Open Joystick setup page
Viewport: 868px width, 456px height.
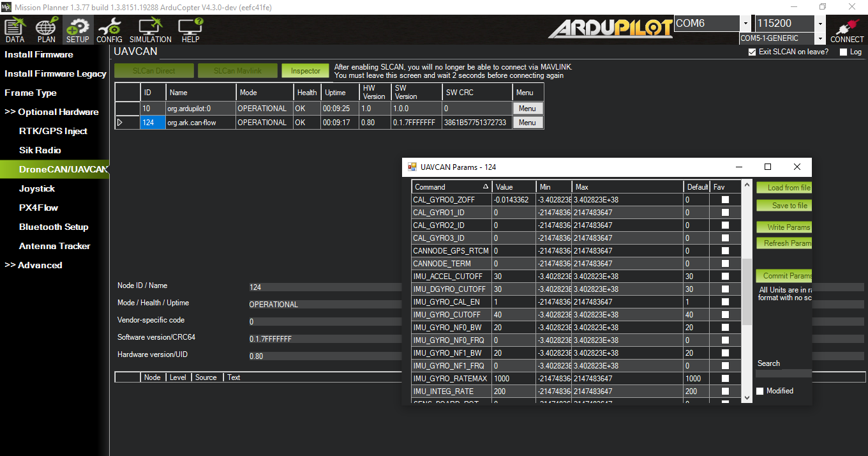(x=37, y=188)
